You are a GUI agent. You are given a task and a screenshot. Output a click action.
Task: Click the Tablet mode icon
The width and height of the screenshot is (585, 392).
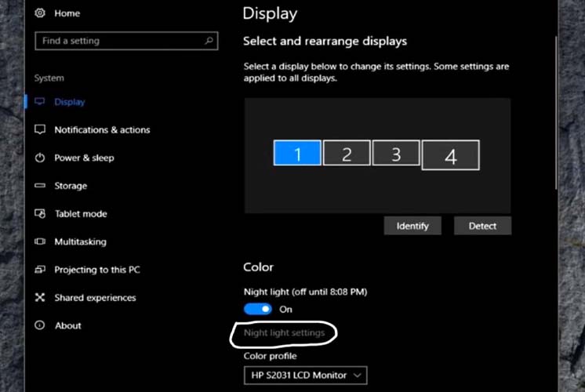click(x=40, y=213)
